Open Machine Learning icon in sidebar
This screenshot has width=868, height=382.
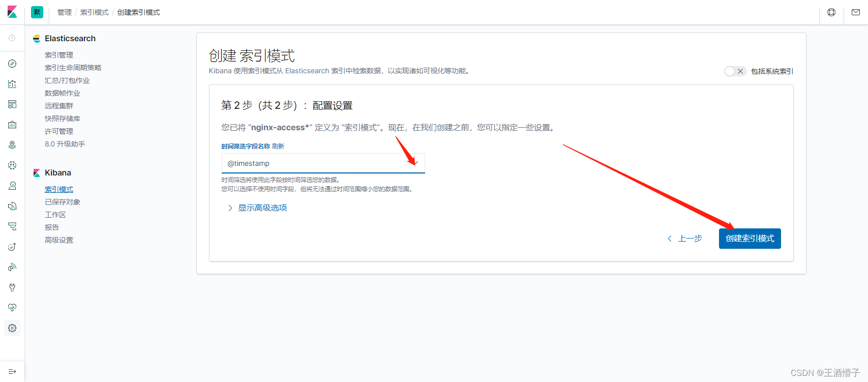12,165
